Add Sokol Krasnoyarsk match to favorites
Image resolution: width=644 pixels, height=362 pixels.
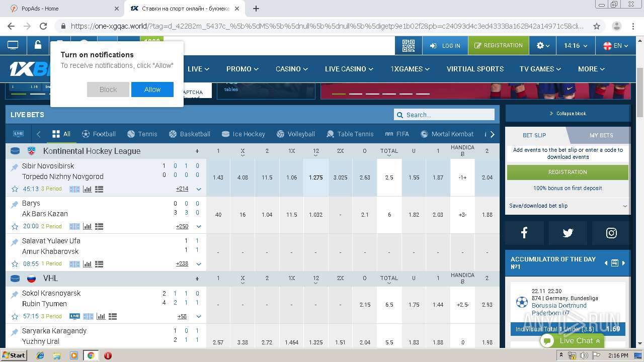[15, 317]
